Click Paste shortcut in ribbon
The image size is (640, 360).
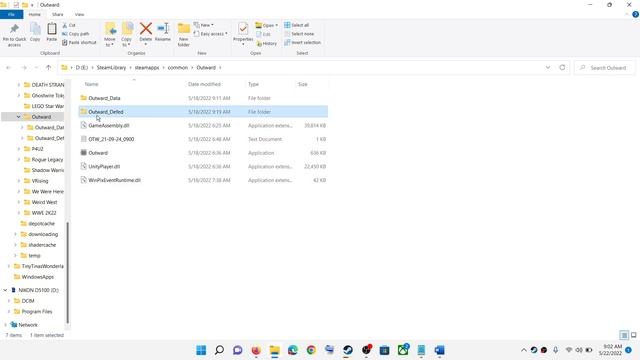click(79, 42)
